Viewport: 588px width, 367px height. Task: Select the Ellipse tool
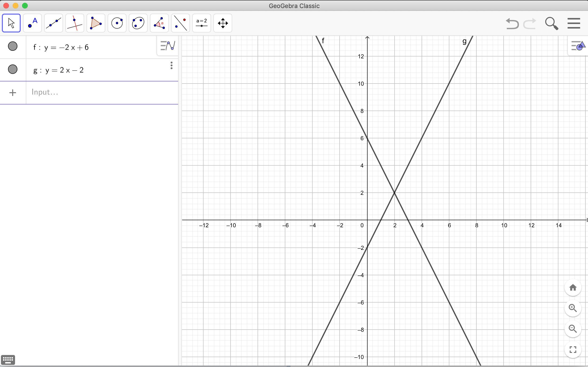pos(138,23)
